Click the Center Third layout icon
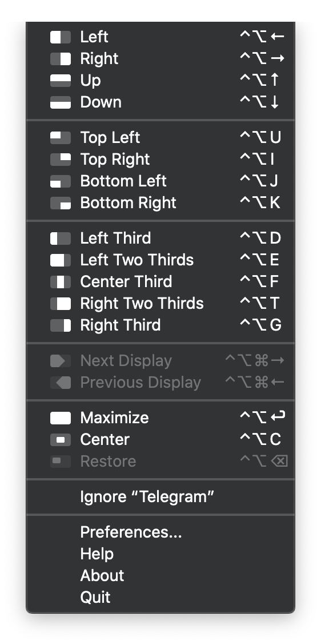 61,282
